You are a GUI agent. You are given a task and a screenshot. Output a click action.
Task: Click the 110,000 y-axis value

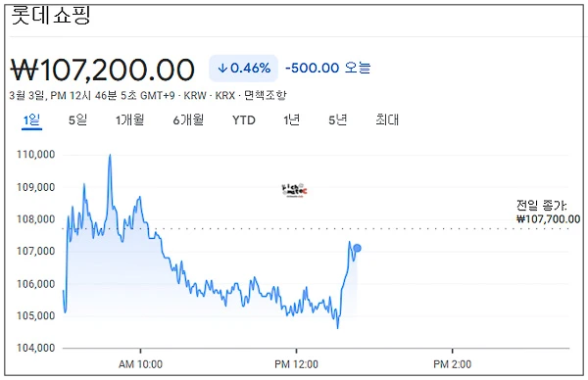pos(36,155)
